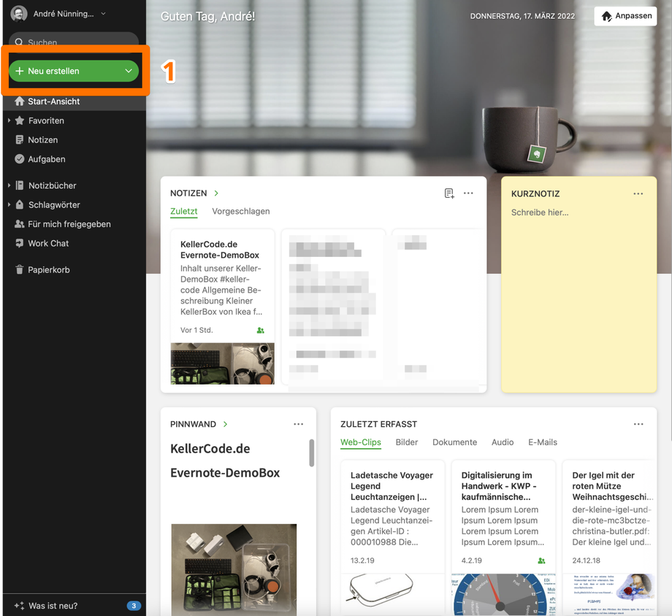Click the Vor 1 Std. timestamp
The width and height of the screenshot is (672, 616).
click(196, 331)
